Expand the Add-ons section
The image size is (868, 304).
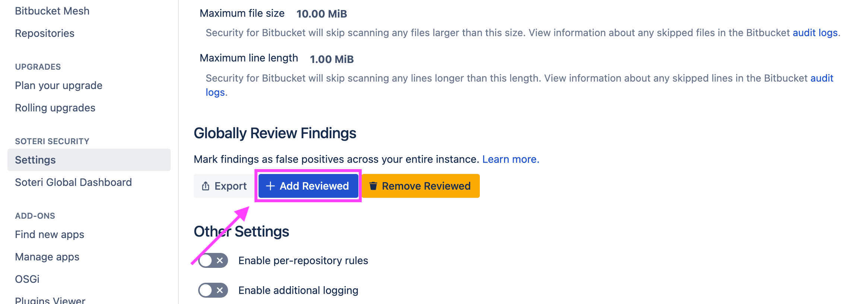click(x=35, y=215)
